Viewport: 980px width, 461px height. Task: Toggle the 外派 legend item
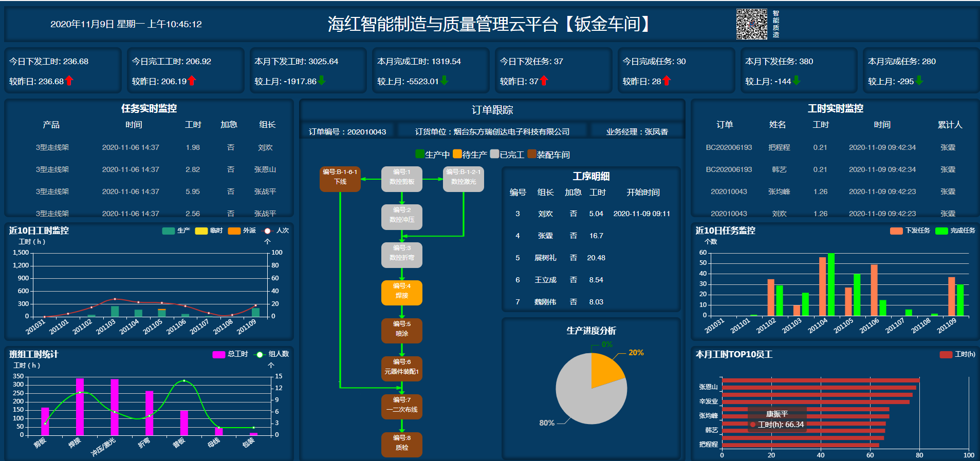click(x=242, y=231)
